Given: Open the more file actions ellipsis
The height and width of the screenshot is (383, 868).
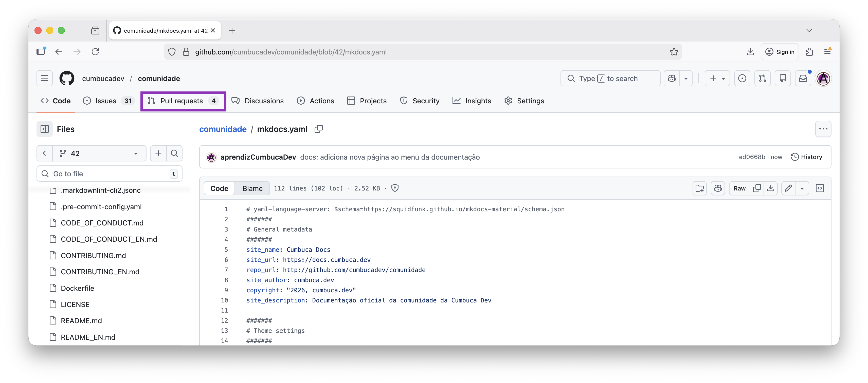Looking at the screenshot, I should coord(823,129).
